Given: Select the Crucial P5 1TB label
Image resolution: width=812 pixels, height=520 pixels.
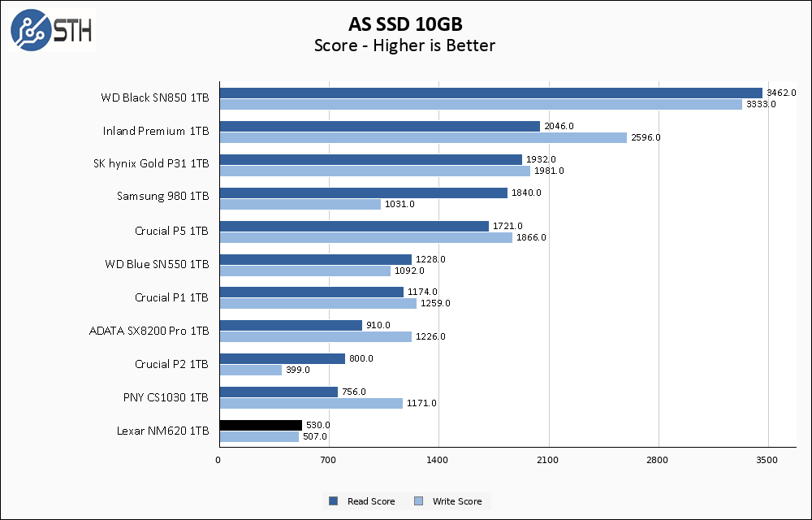Looking at the screenshot, I should pyautogui.click(x=171, y=231).
